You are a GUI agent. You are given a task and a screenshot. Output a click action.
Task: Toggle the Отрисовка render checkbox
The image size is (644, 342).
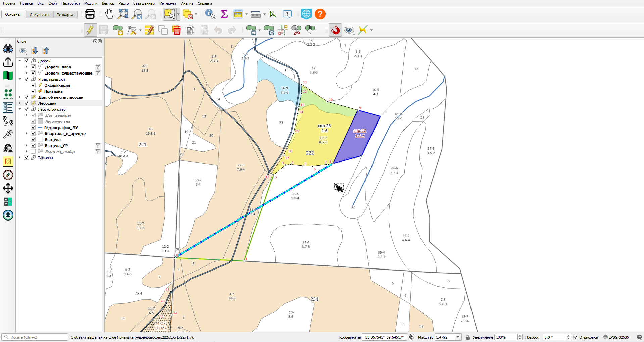pyautogui.click(x=576, y=337)
